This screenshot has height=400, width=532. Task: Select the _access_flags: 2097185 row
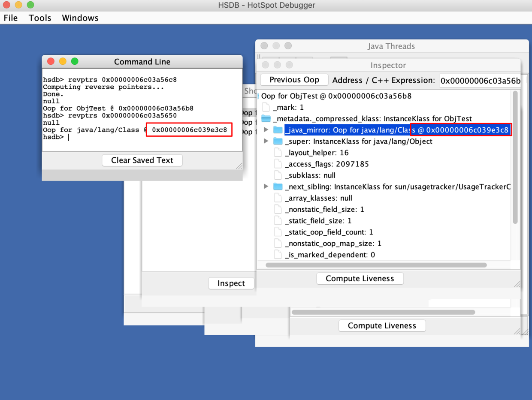(326, 164)
